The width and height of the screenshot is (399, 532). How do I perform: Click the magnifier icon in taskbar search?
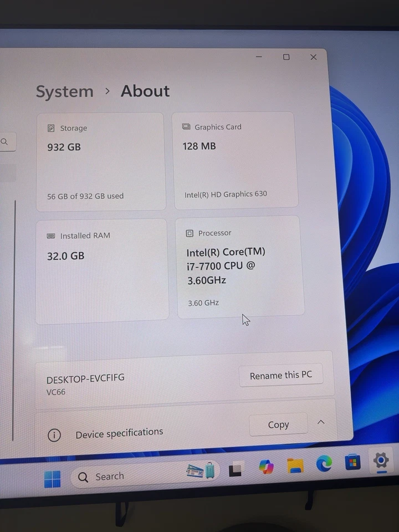[x=83, y=477]
